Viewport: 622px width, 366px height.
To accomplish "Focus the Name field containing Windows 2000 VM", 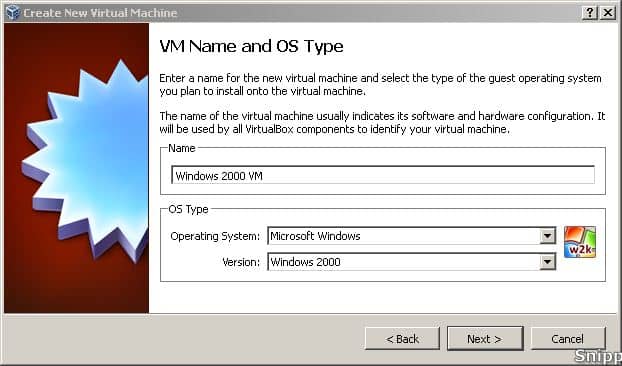I will (383, 175).
